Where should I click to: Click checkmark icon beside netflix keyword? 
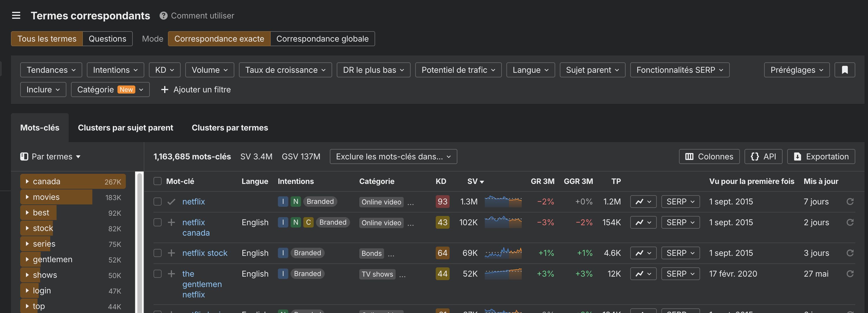171,202
